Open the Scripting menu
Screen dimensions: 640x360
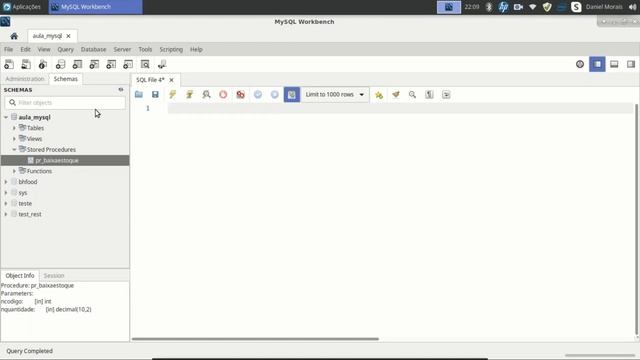171,49
